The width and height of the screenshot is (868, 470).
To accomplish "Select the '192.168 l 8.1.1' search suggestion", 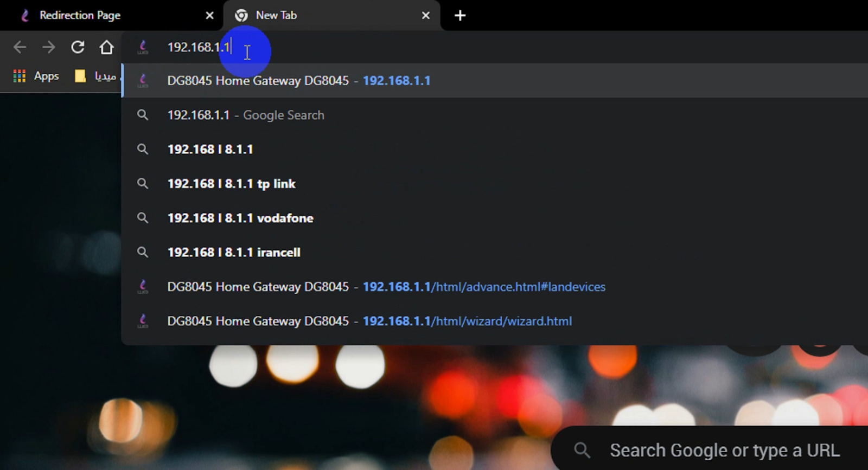I will (495, 149).
